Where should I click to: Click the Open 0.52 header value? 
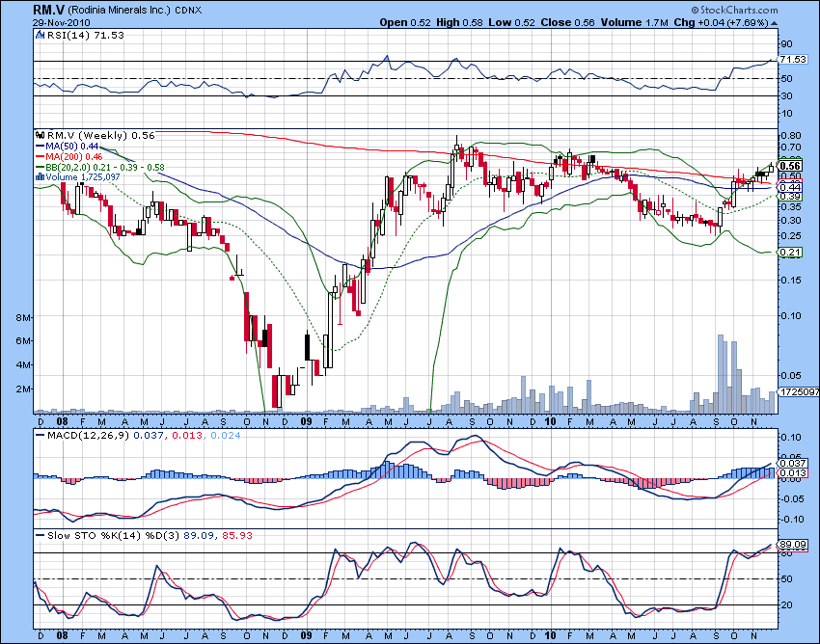click(405, 22)
